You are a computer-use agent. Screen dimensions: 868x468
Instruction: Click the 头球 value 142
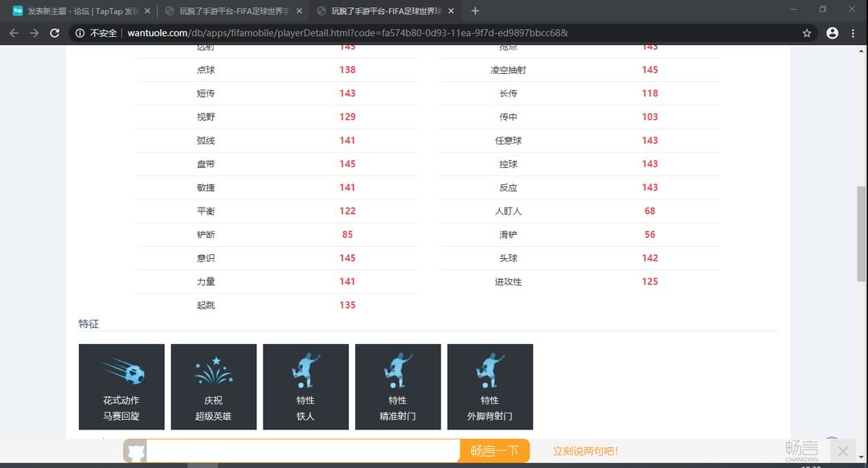pos(650,258)
